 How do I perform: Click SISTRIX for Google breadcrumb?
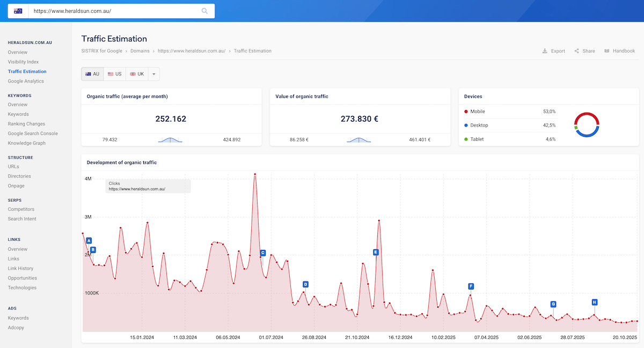(101, 51)
